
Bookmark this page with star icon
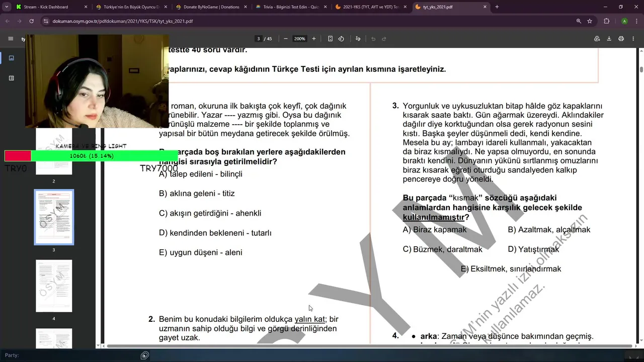(590, 21)
